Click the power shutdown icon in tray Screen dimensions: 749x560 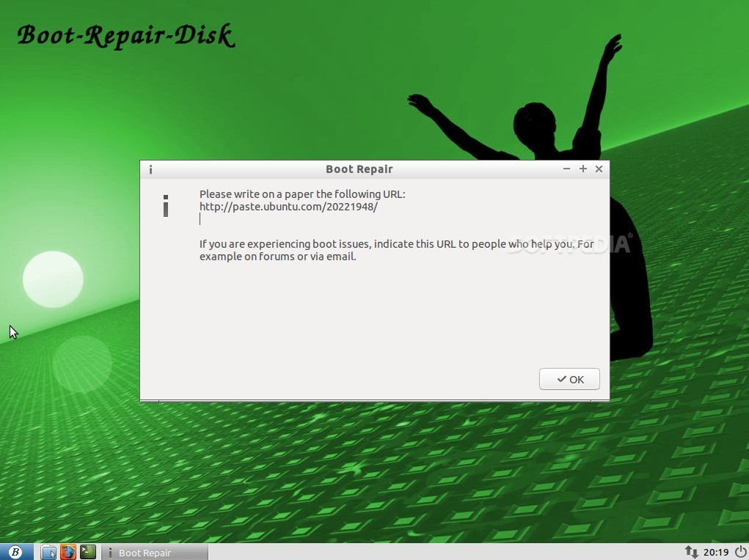740,553
